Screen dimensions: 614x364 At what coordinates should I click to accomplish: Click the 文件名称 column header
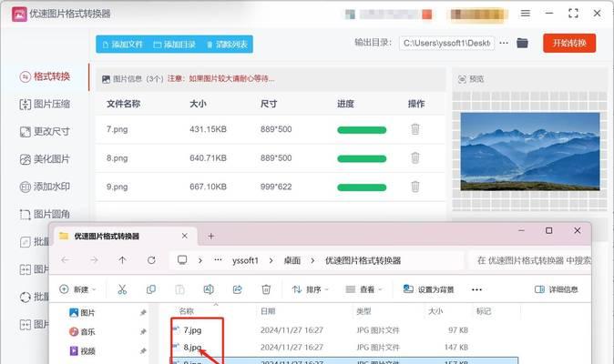point(123,104)
